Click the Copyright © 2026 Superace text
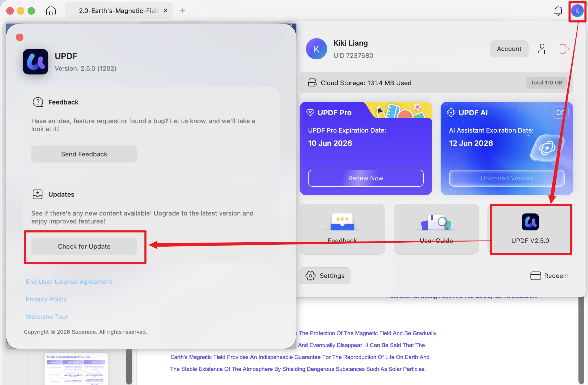 pyautogui.click(x=85, y=332)
